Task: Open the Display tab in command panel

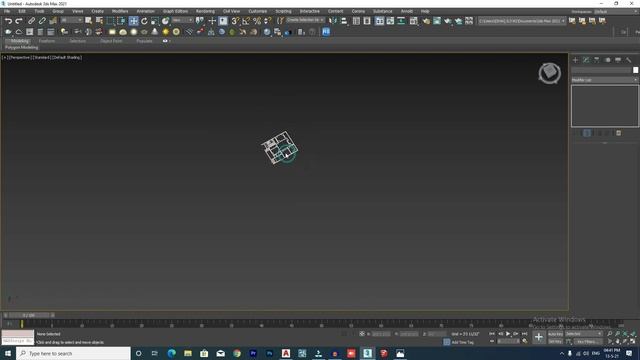Action: 618,60
